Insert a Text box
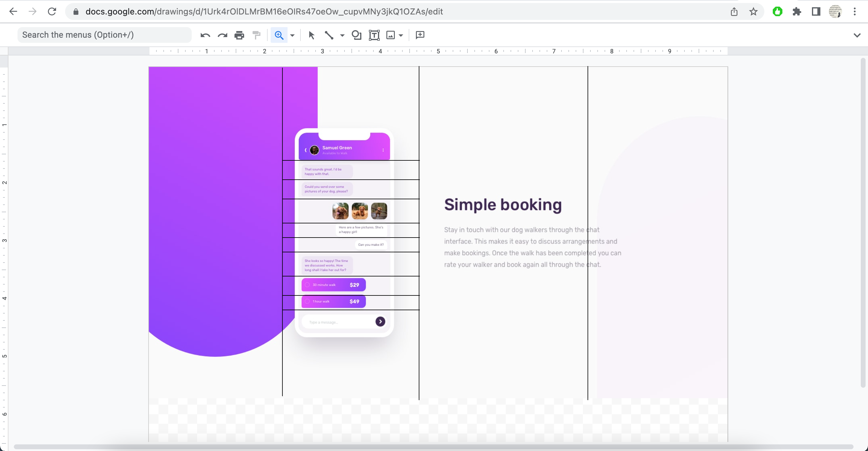 click(x=374, y=35)
